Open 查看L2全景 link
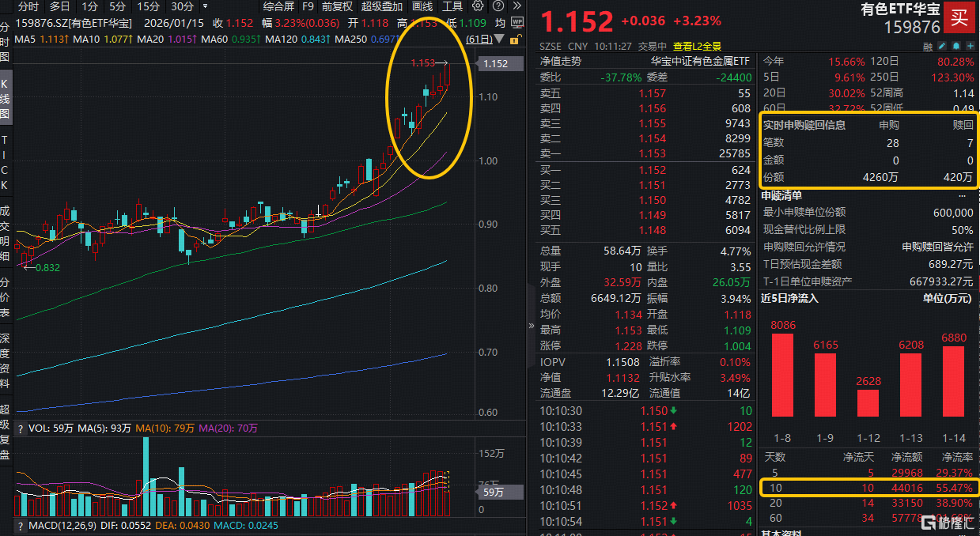 point(698,47)
